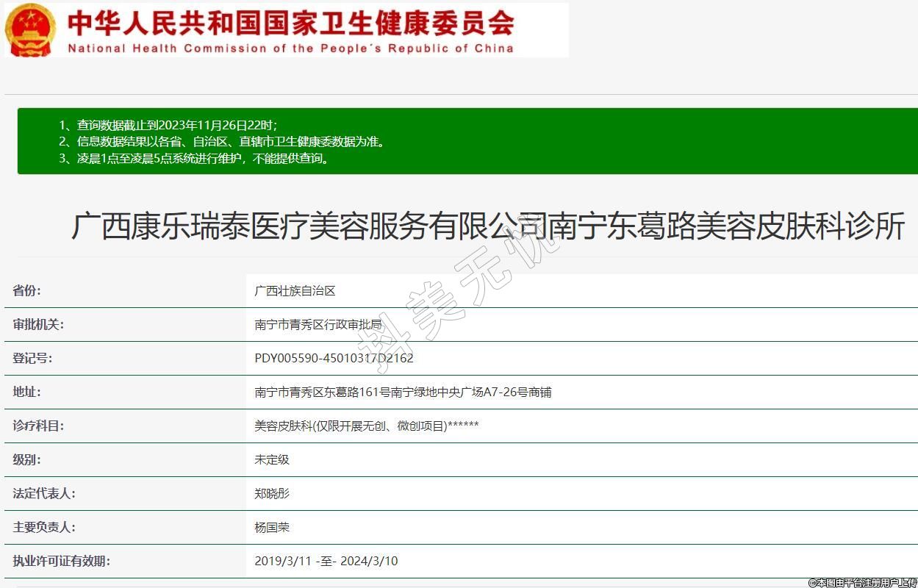
Task: Click the English National Health Commission subtitle
Action: point(290,49)
